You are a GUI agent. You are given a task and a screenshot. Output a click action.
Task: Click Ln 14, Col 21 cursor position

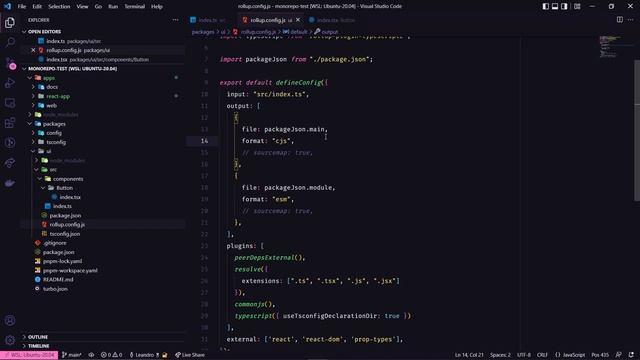tap(469, 355)
